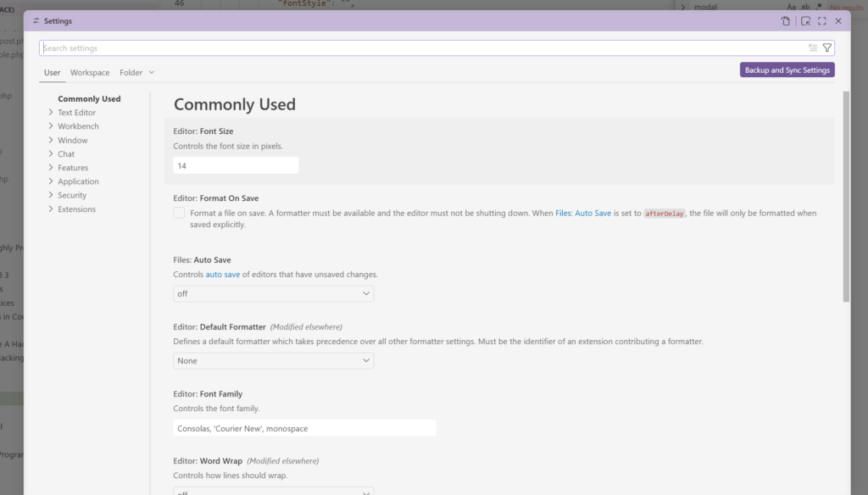Expand the Application tree section

[51, 181]
